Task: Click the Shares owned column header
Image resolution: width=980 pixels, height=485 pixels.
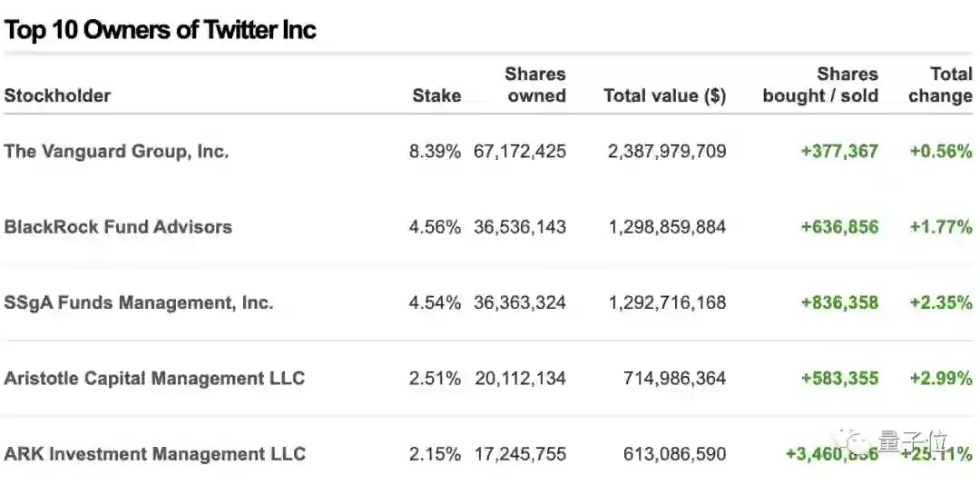Action: 535,85
